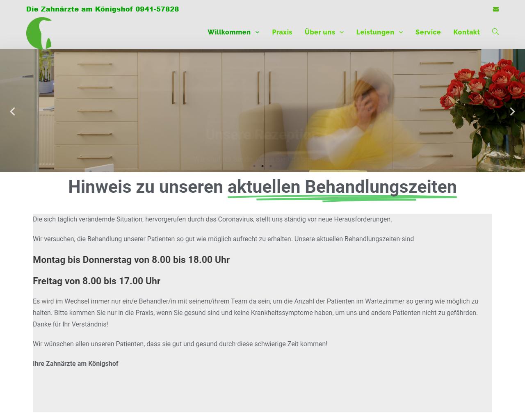The image size is (525, 420).
Task: Select the third slider pagination dot
Action: click(271, 166)
